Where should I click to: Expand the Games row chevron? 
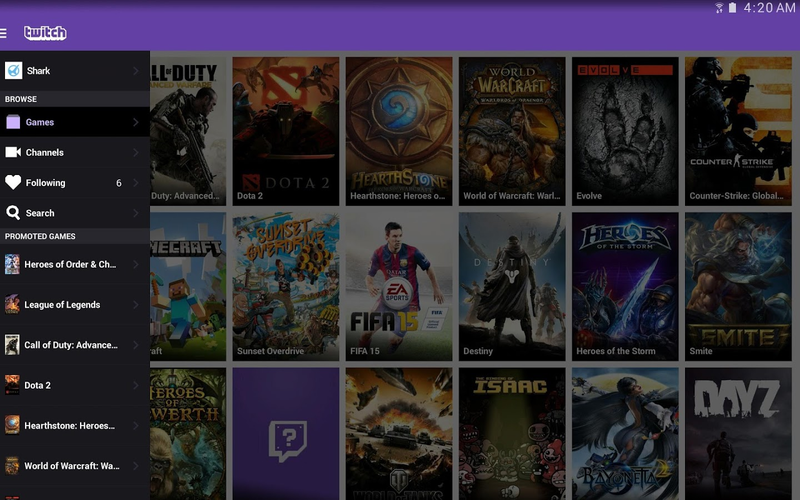[x=136, y=122]
